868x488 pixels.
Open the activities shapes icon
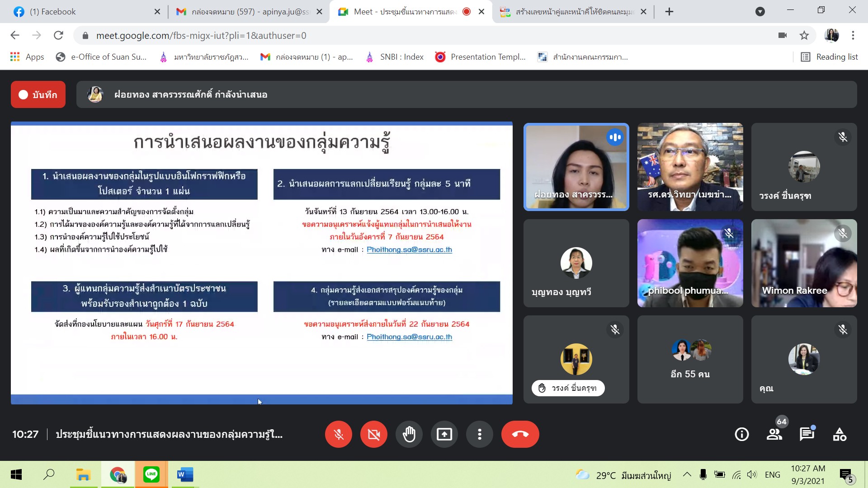840,434
